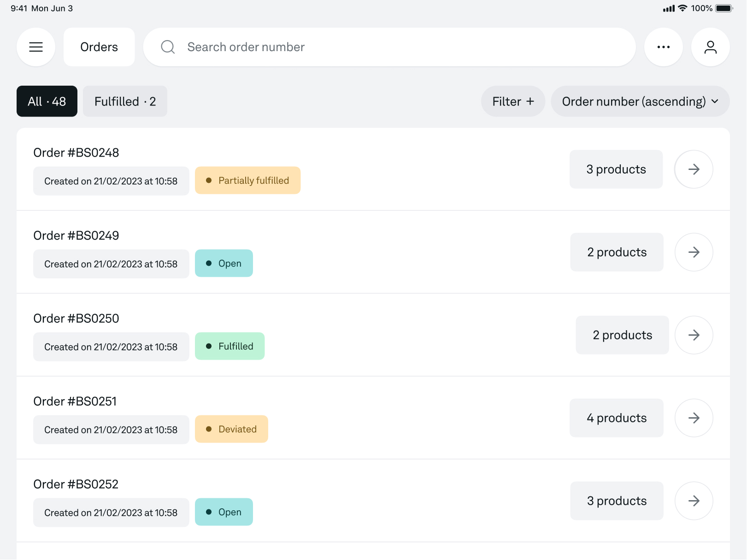
Task: Open order BS0249 with its arrow
Action: tap(694, 252)
